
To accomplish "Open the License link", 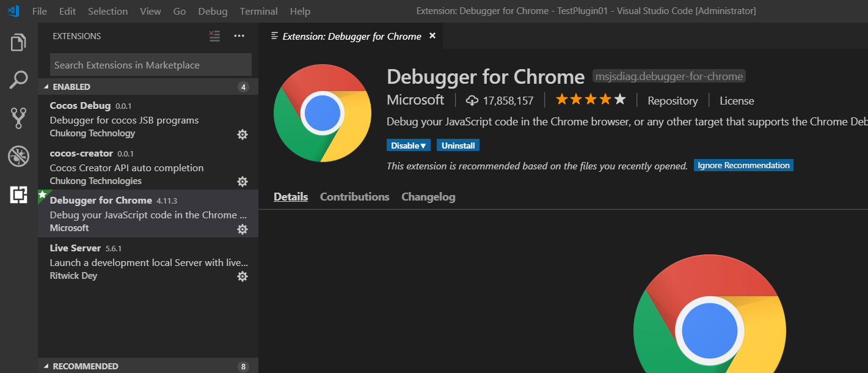I will click(x=737, y=101).
